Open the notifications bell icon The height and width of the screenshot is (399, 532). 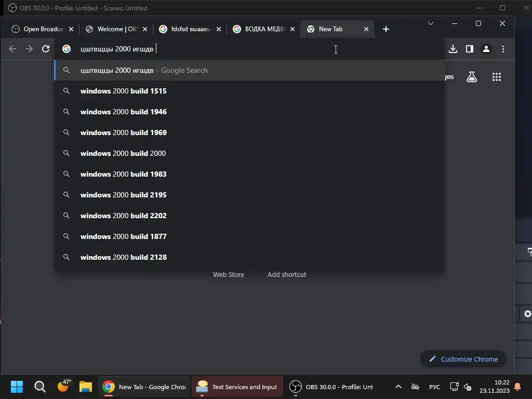pyautogui.click(x=518, y=387)
